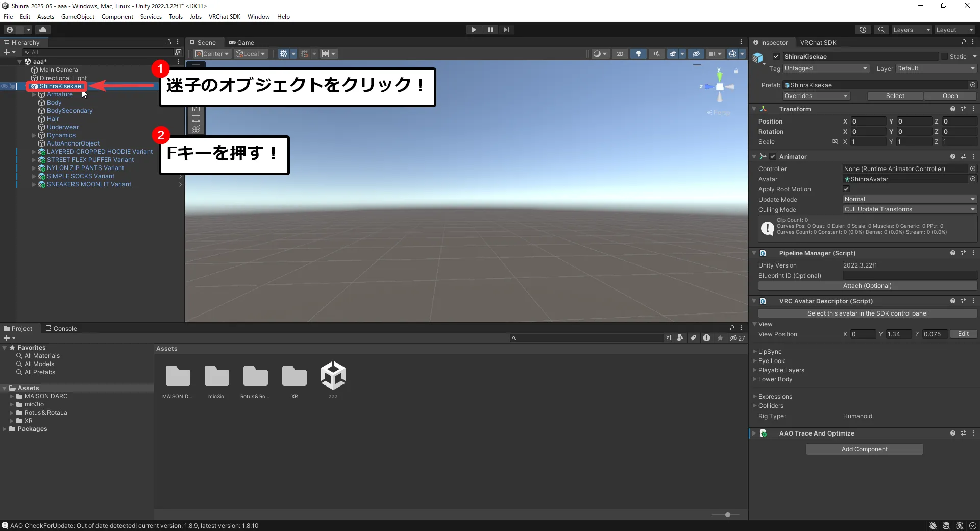Screen dimensions: 980x531
Task: Open the Culling Mode dropdown
Action: 910,209
